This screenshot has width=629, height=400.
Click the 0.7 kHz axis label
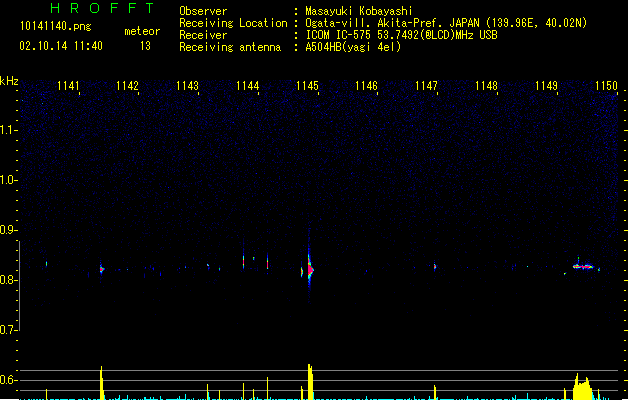[x=8, y=330]
